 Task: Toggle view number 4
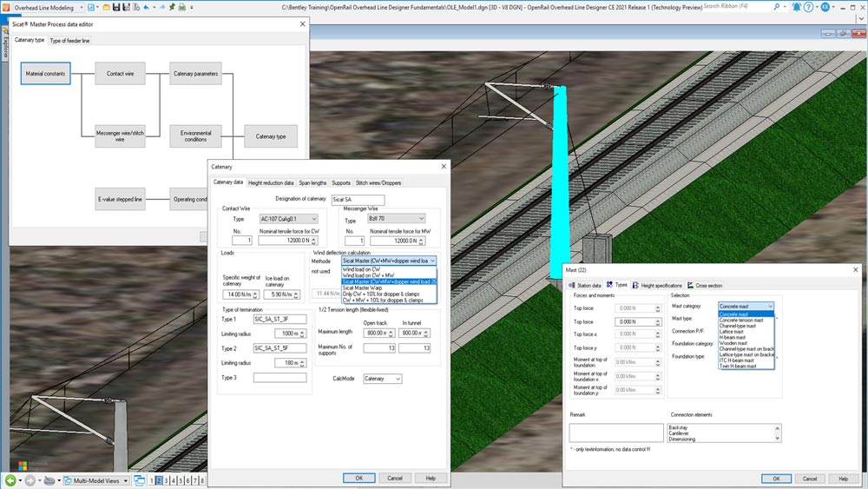click(174, 480)
